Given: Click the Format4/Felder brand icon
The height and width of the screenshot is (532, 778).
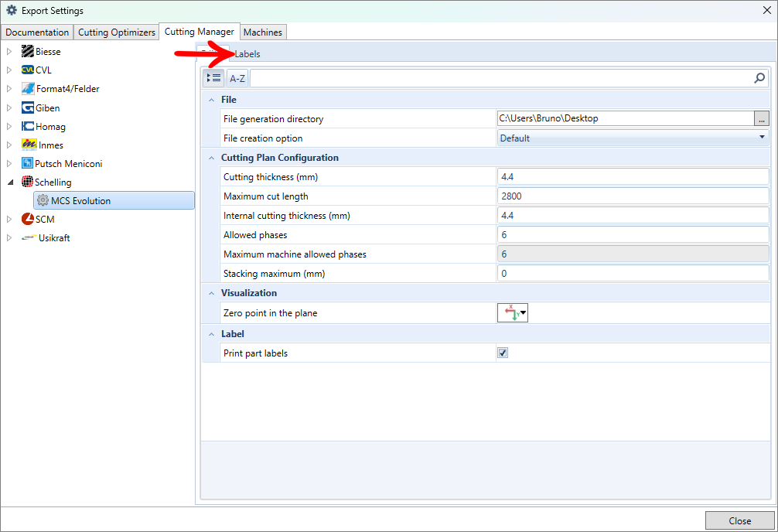Looking at the screenshot, I should 29,88.
